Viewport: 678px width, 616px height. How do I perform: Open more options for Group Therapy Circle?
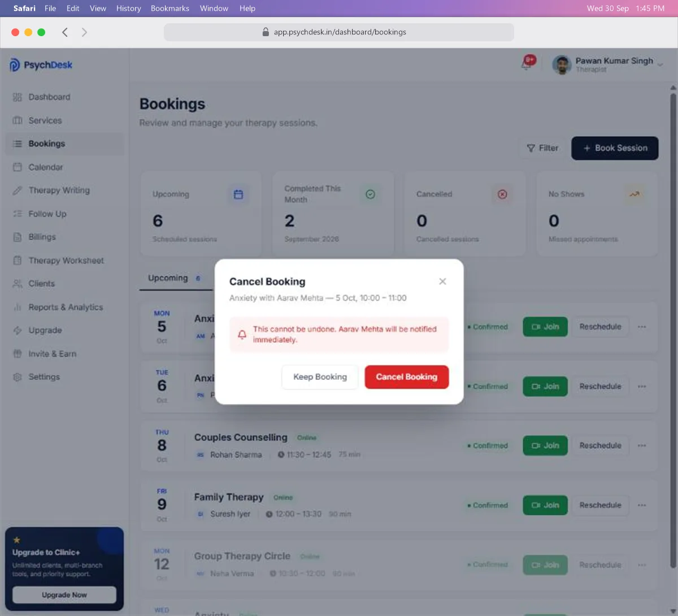[x=642, y=565]
